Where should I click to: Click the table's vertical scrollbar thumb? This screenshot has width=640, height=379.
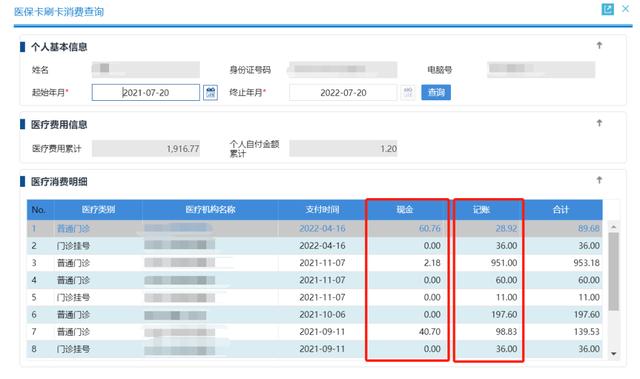pos(613,271)
